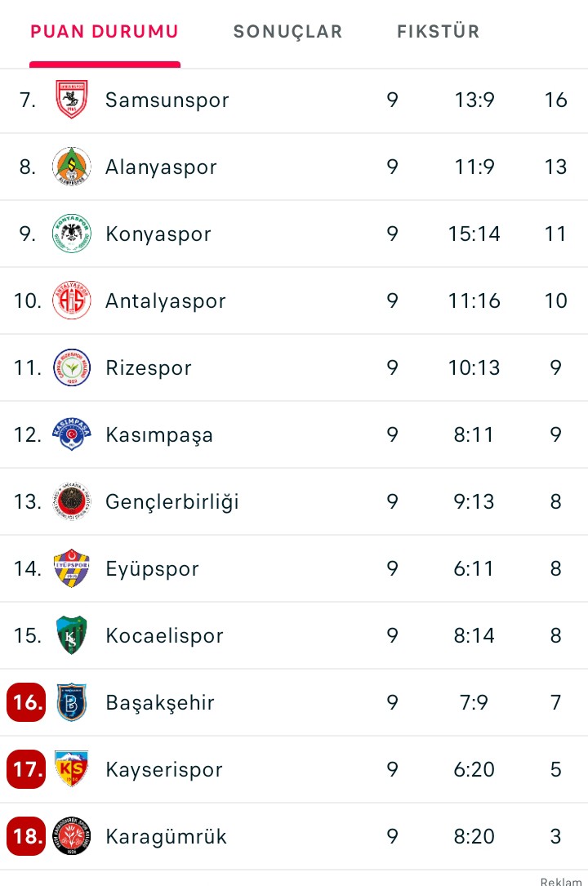The width and height of the screenshot is (588, 886).
Task: Tap the Karagümrük team name
Action: 166,836
